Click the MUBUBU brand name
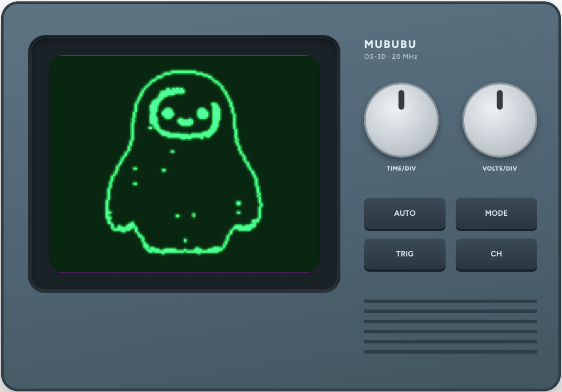562x392 pixels. (390, 45)
